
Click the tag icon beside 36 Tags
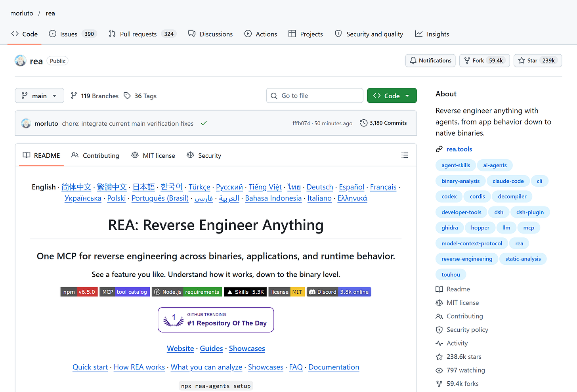click(x=127, y=96)
